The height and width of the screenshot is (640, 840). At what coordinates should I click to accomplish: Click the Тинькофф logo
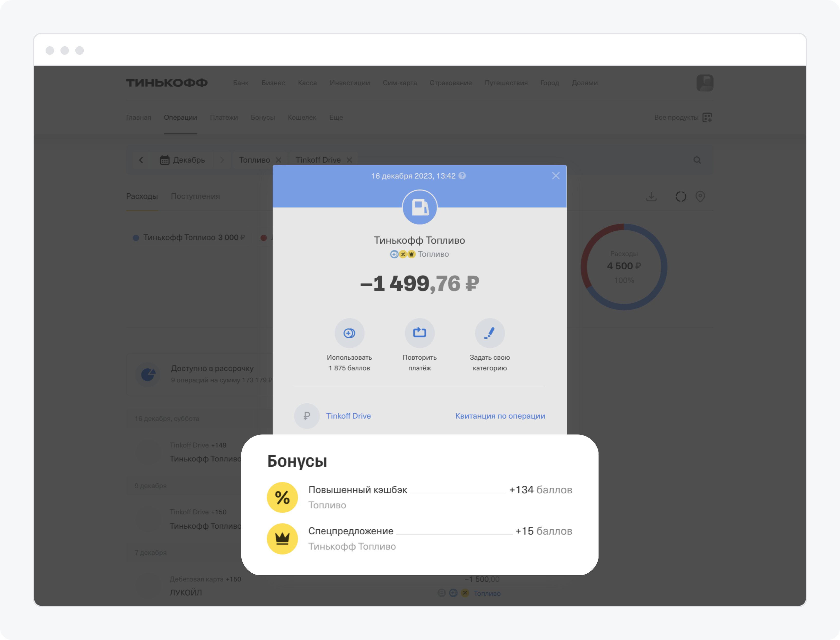pyautogui.click(x=167, y=83)
